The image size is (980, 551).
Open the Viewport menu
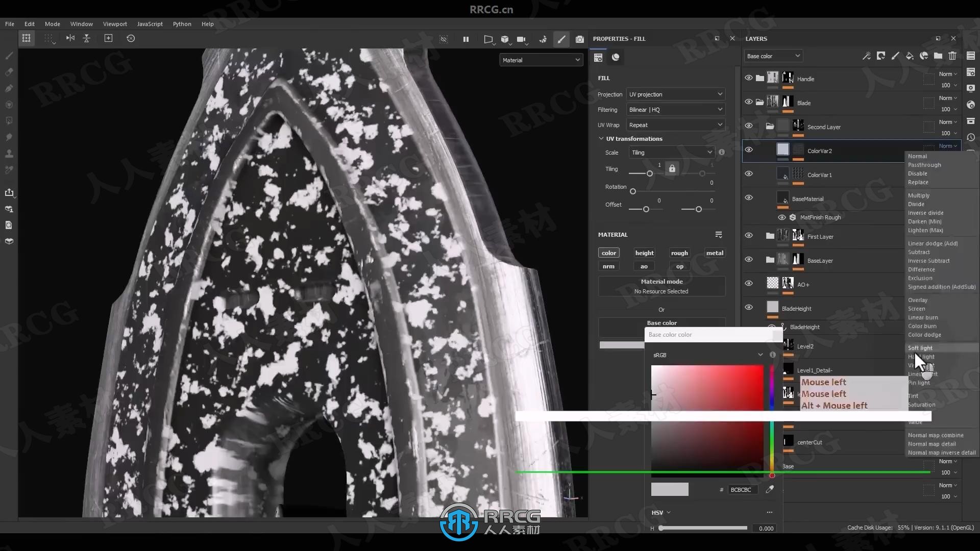pos(115,24)
